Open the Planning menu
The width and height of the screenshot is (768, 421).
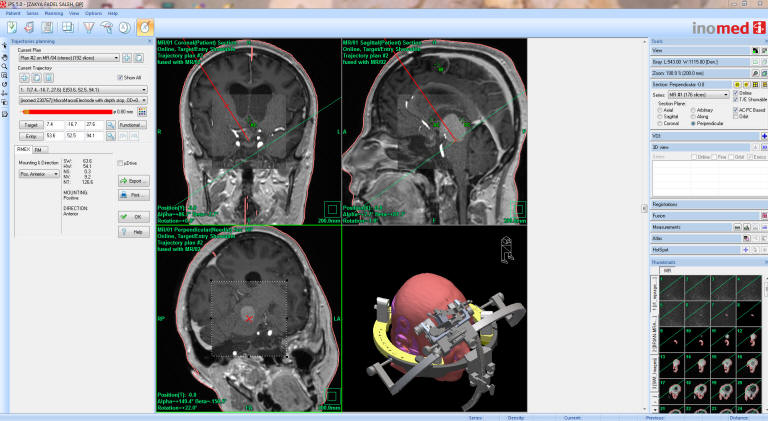click(67, 13)
